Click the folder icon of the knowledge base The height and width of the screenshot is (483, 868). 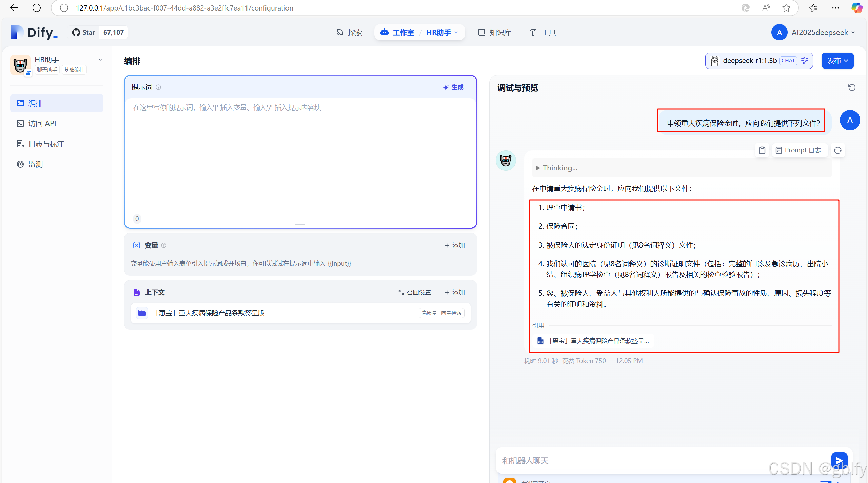point(142,313)
